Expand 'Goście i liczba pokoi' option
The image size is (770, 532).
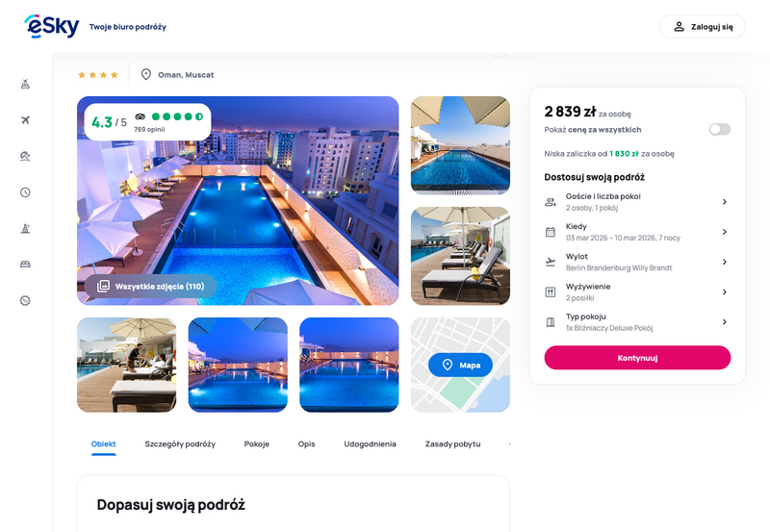tap(637, 202)
